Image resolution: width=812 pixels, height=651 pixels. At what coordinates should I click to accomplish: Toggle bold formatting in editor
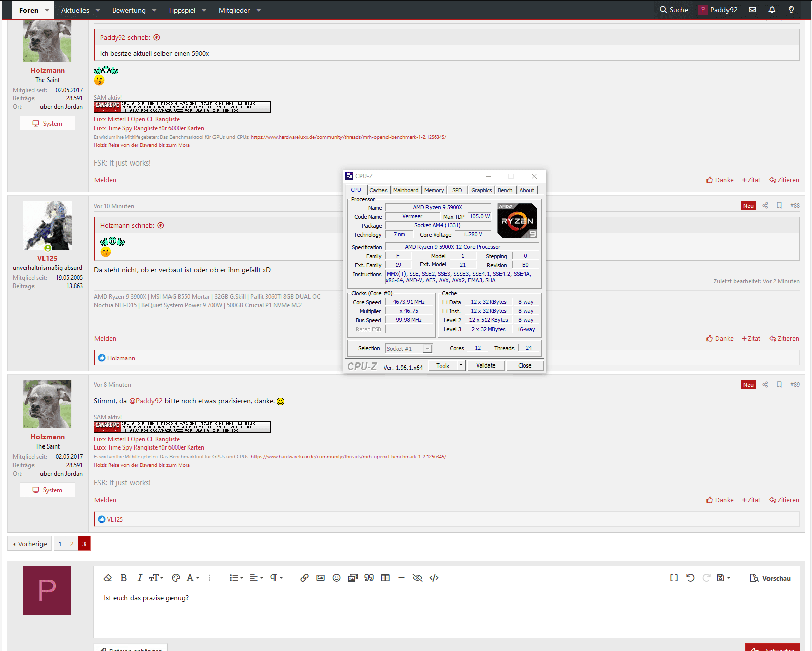click(x=124, y=578)
